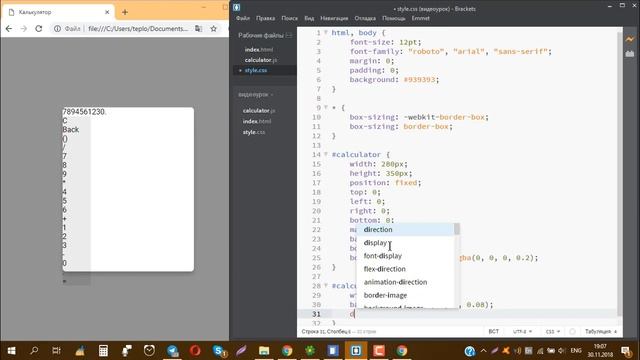Close the Калькулятор browser tab
The width and height of the screenshot is (640, 360).
[107, 12]
